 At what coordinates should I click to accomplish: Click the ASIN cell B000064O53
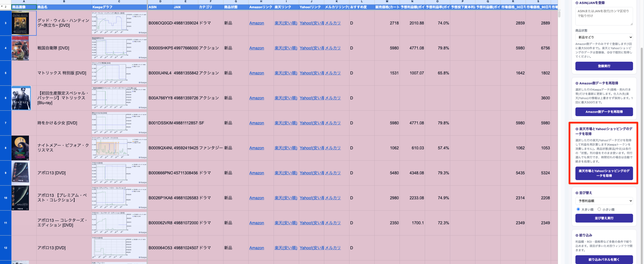click(160, 248)
